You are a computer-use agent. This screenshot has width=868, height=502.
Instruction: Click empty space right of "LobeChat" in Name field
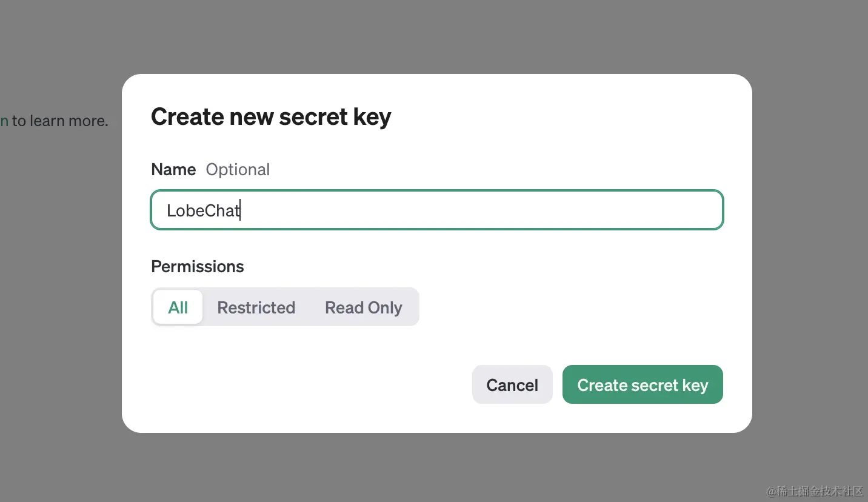pos(485,210)
